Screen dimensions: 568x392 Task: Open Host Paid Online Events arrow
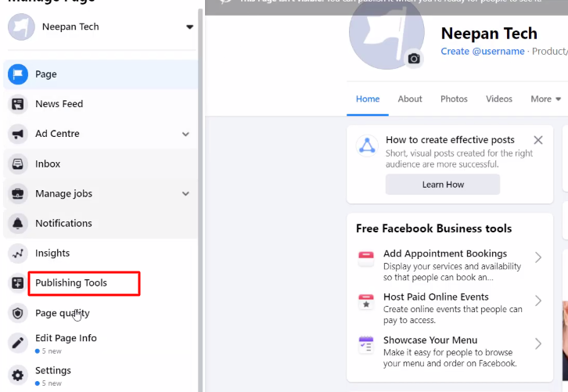[538, 300]
